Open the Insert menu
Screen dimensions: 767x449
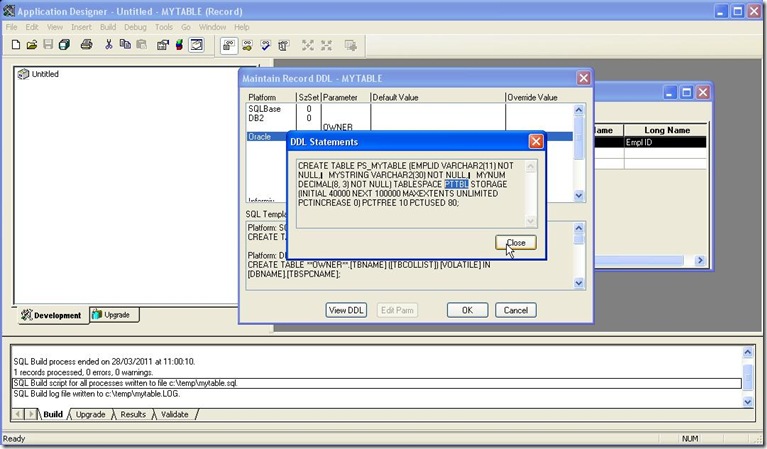(81, 27)
